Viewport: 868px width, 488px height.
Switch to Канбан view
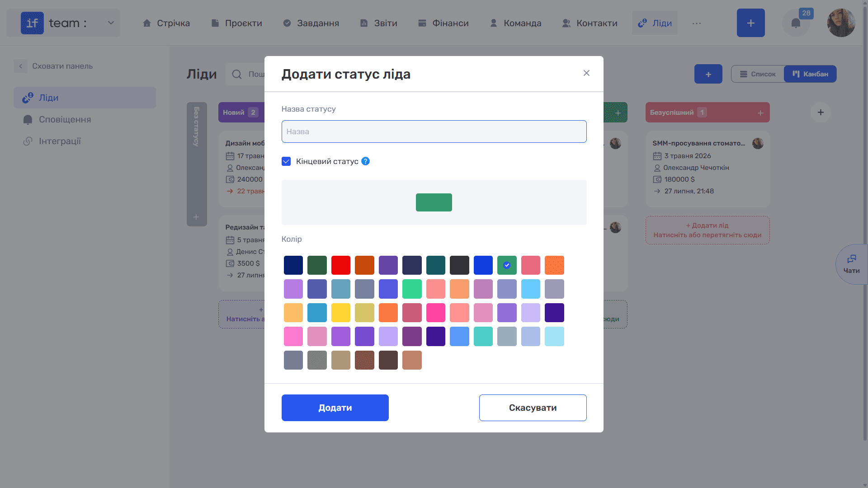tap(810, 74)
